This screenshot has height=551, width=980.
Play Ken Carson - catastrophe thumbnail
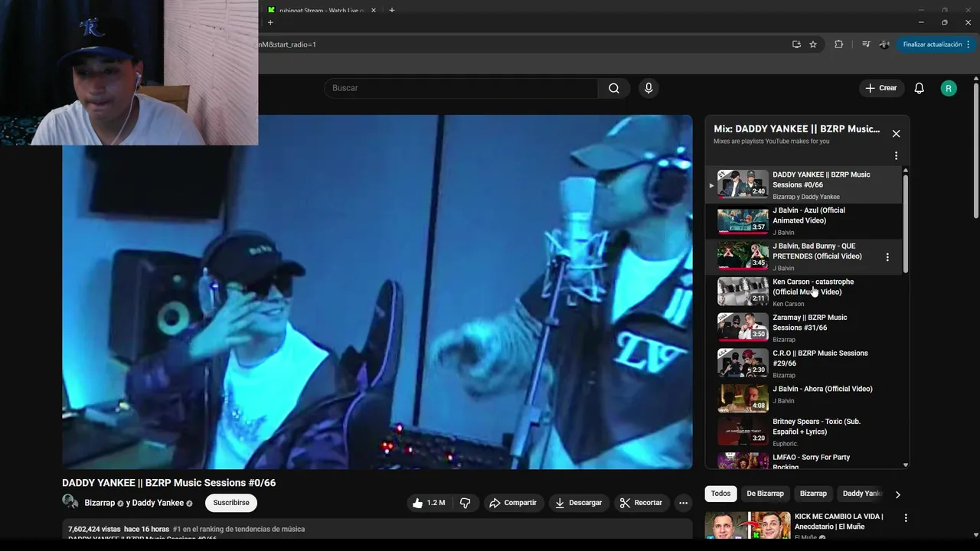(743, 292)
